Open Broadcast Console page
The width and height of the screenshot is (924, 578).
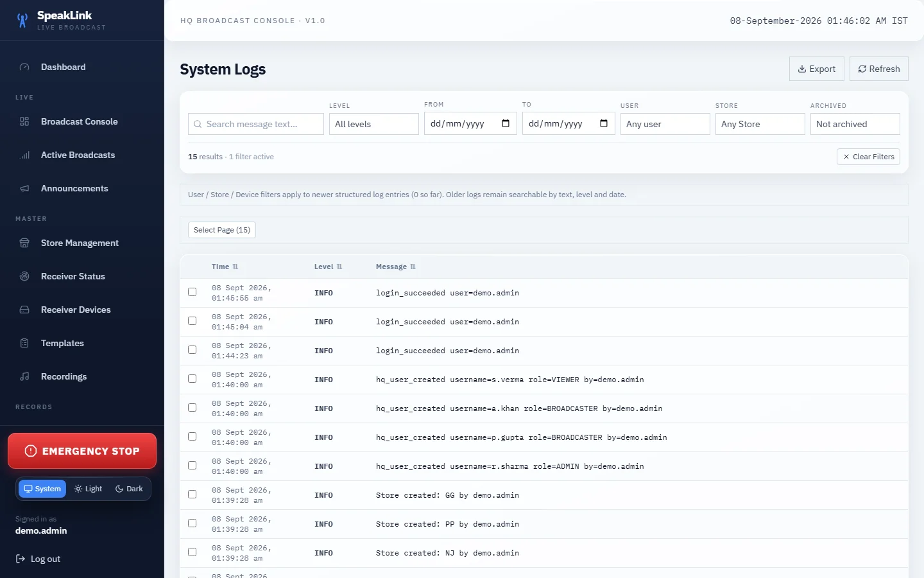pyautogui.click(x=82, y=121)
